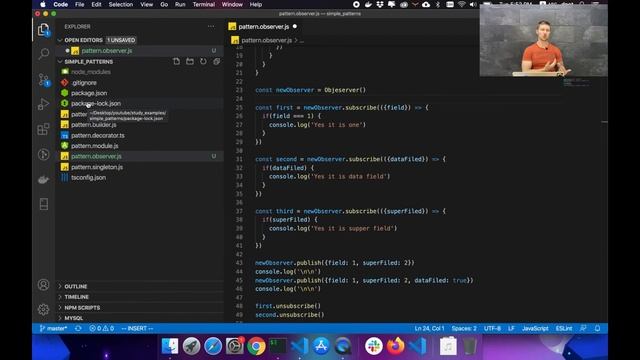The height and width of the screenshot is (360, 640).
Task: Open the Help menu
Action: click(x=256, y=4)
